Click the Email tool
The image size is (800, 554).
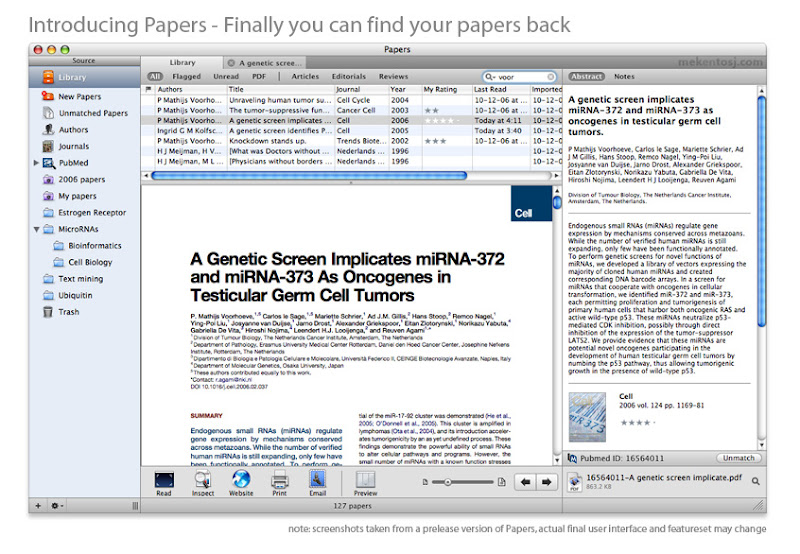[317, 483]
